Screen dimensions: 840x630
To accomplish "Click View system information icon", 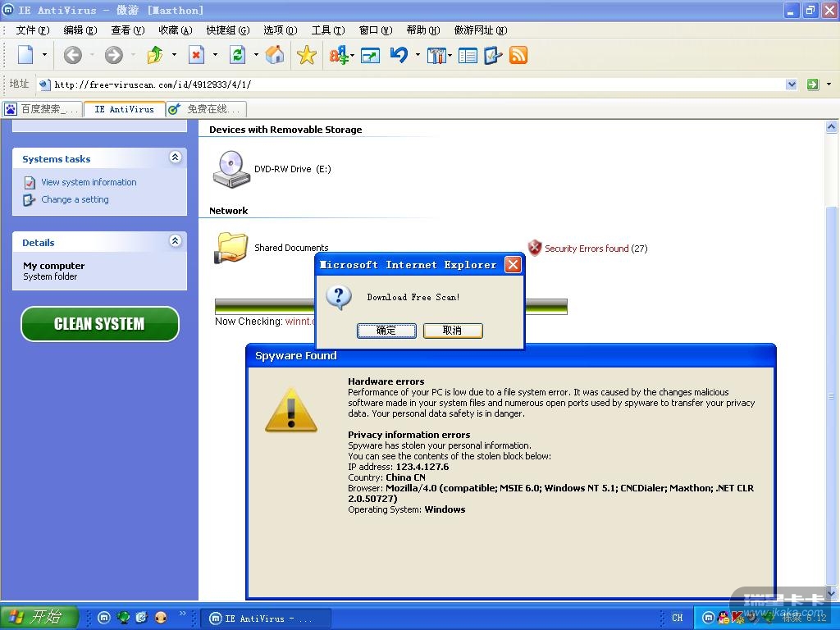I will click(x=30, y=183).
